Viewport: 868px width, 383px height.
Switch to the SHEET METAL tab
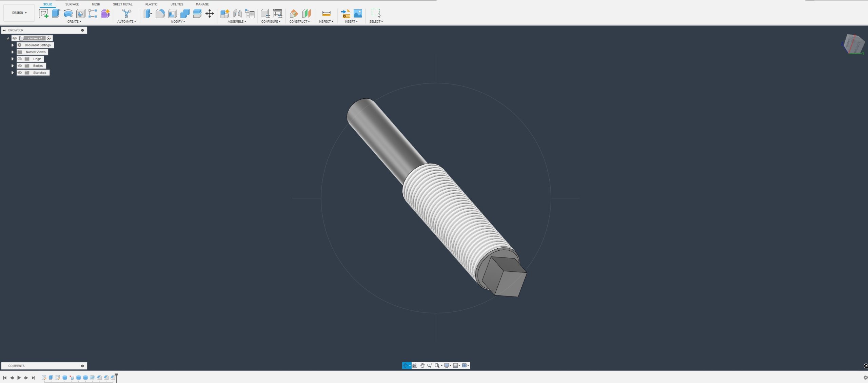coord(122,4)
